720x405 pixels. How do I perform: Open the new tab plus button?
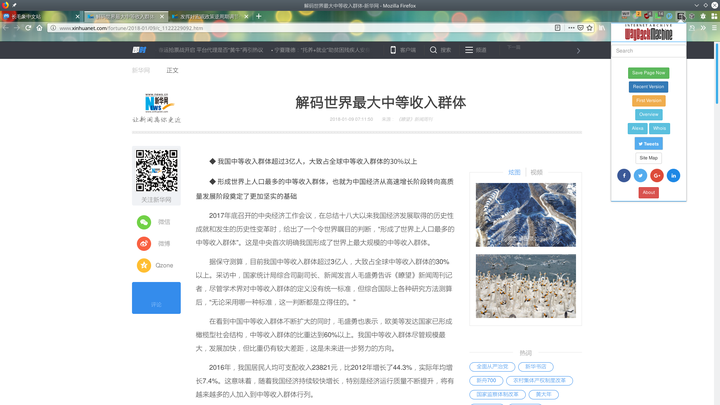point(259,16)
